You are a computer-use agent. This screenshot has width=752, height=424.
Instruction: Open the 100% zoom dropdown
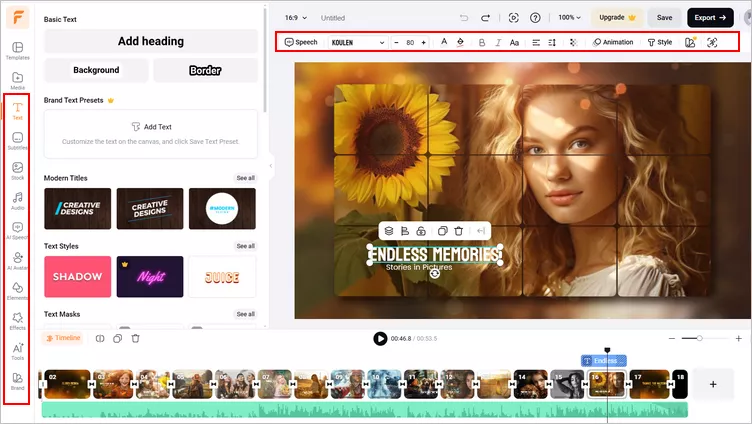pyautogui.click(x=569, y=17)
